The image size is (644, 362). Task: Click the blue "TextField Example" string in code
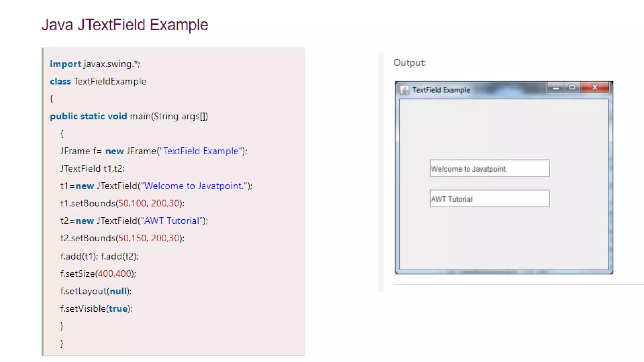tap(201, 151)
